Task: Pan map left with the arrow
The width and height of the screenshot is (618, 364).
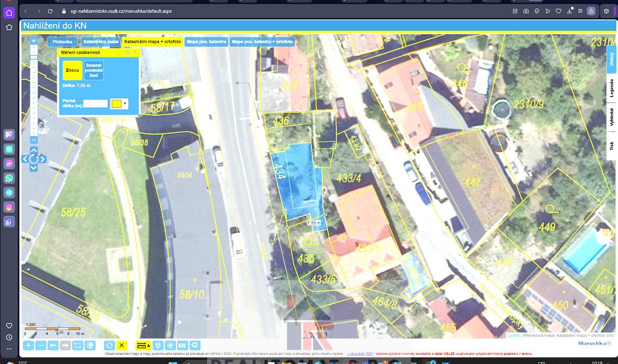Action: (25, 159)
